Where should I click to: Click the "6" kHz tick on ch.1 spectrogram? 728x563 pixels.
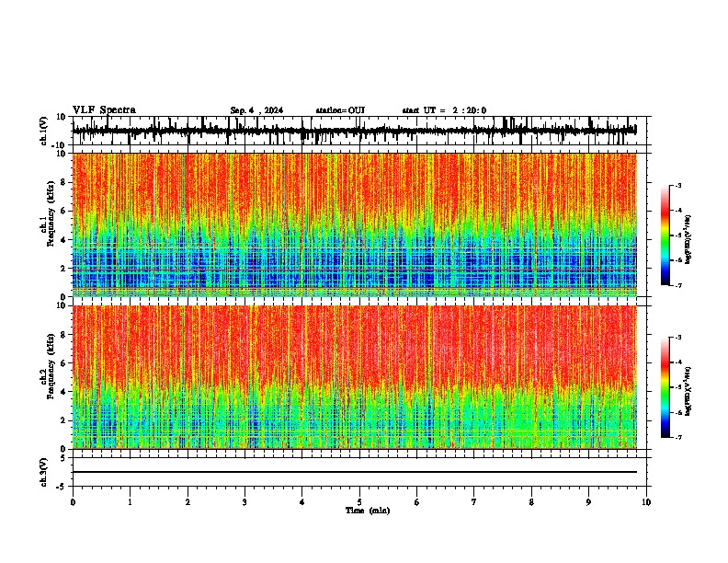(64, 211)
